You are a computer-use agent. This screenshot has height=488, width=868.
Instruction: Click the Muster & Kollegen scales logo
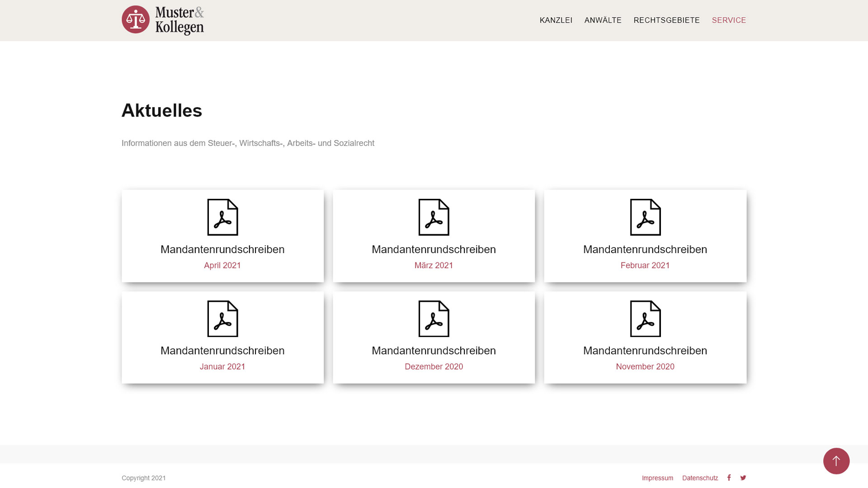point(163,20)
